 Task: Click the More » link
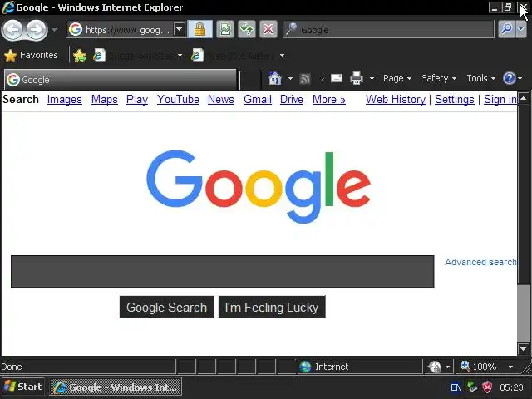pyautogui.click(x=329, y=100)
